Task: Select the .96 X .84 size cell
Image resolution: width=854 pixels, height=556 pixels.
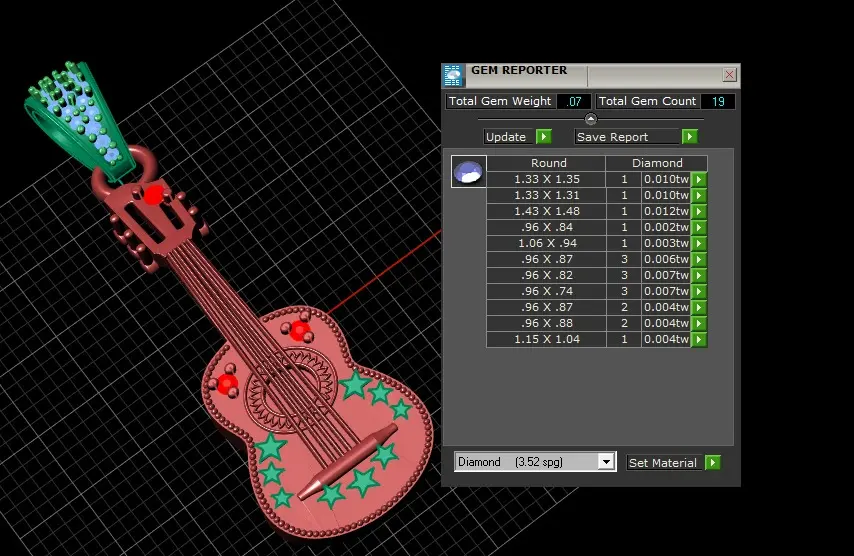Action: pos(546,227)
